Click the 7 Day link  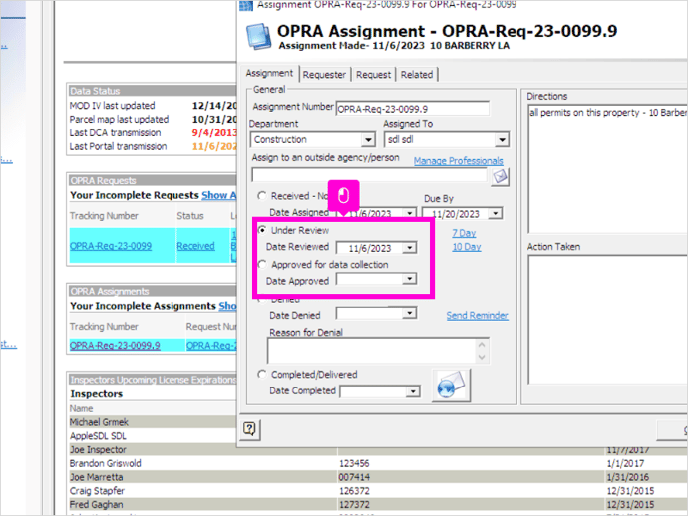click(x=464, y=233)
